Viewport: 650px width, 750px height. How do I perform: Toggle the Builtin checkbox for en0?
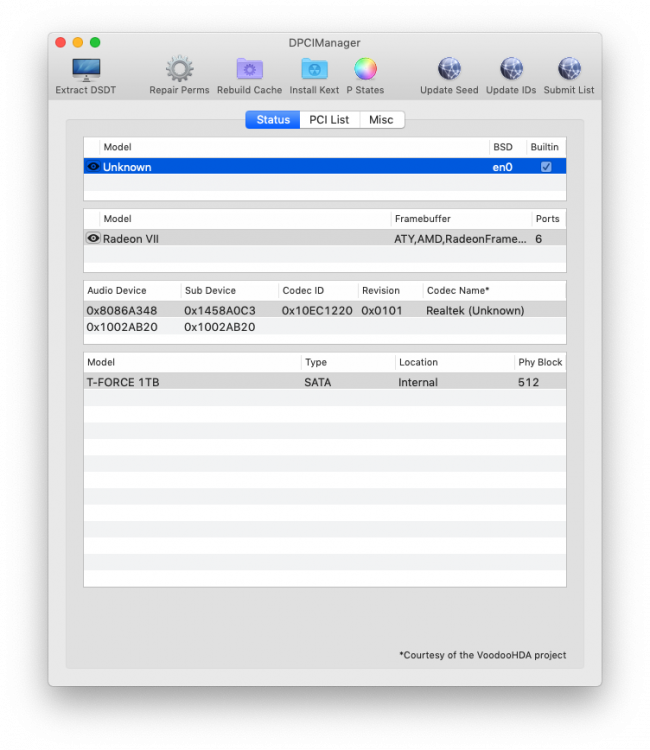click(546, 167)
